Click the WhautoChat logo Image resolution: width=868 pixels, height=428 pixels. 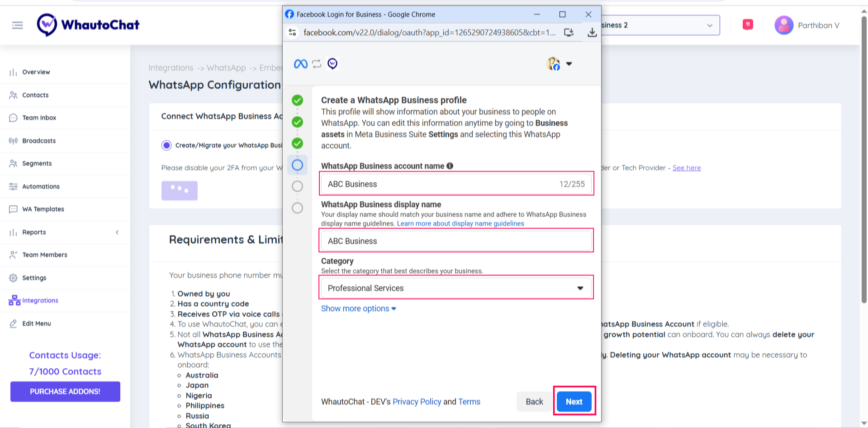[x=88, y=25]
